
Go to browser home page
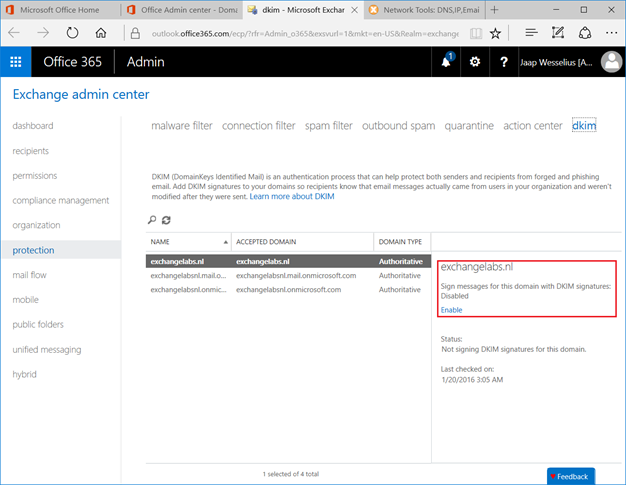click(x=101, y=33)
